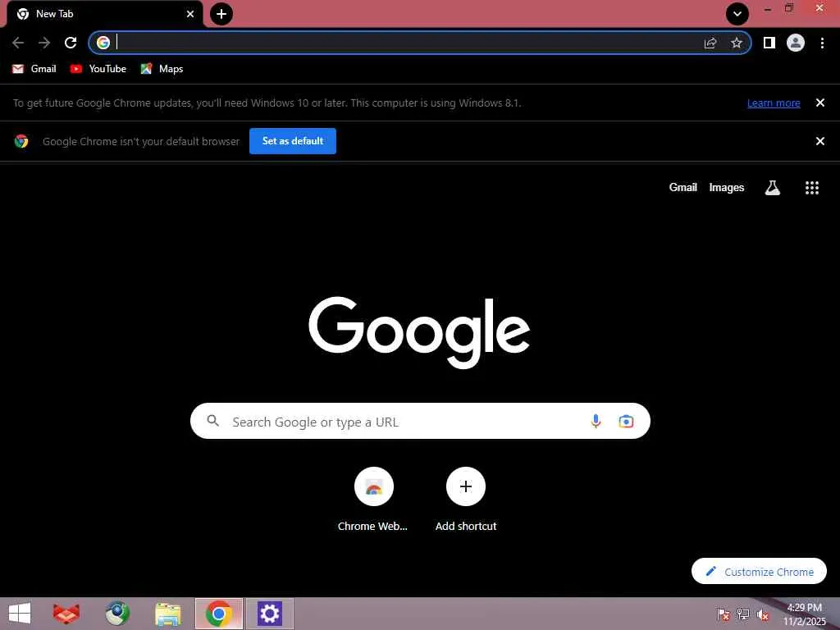
Task: Search by image with camera icon
Action: tap(626, 421)
